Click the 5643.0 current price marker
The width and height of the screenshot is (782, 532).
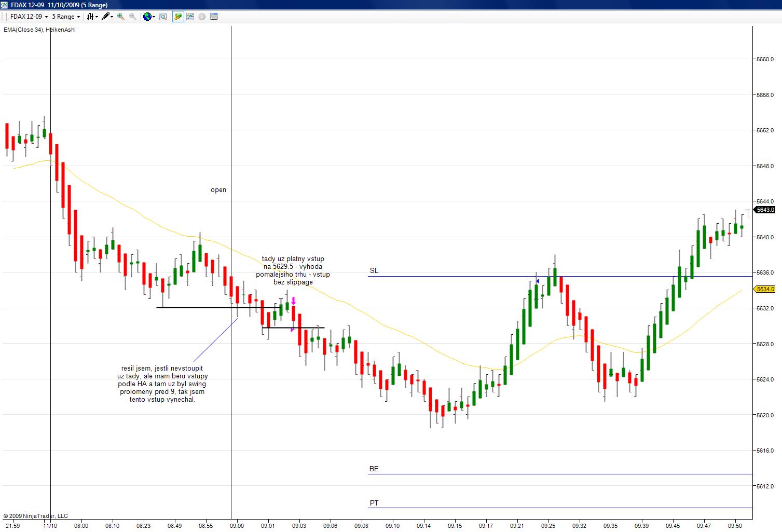click(x=765, y=210)
